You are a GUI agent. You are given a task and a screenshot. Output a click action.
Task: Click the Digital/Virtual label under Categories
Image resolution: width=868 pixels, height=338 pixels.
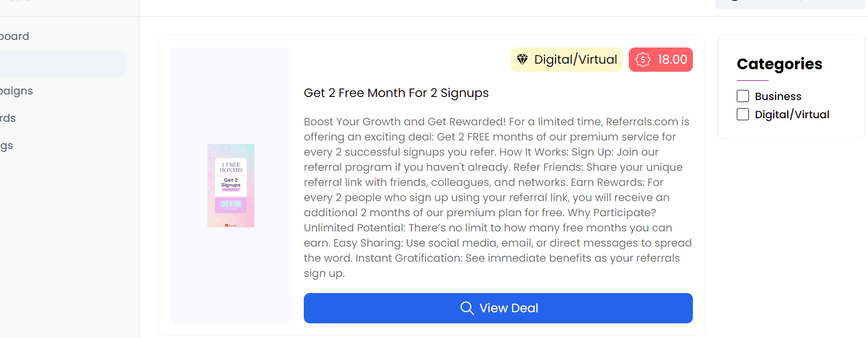coord(792,115)
